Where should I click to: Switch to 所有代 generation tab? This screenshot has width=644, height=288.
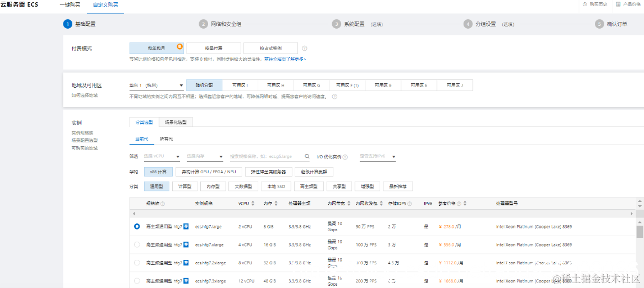click(166, 139)
